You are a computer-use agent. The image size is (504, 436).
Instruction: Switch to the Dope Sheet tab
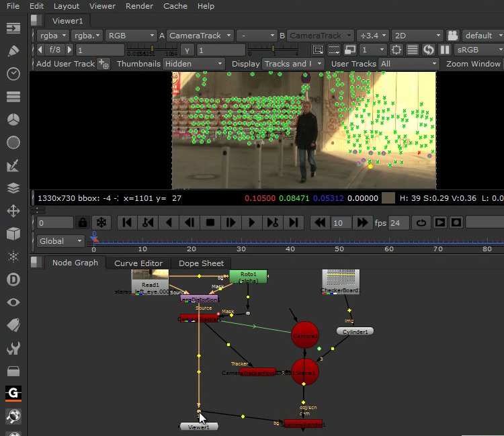pos(201,263)
